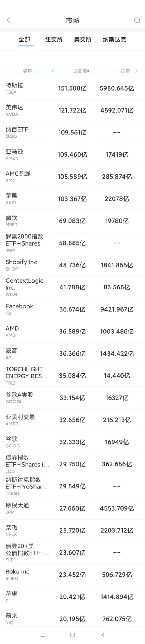Open 英伟达 NVDA stock row

pyautogui.click(x=72, y=110)
